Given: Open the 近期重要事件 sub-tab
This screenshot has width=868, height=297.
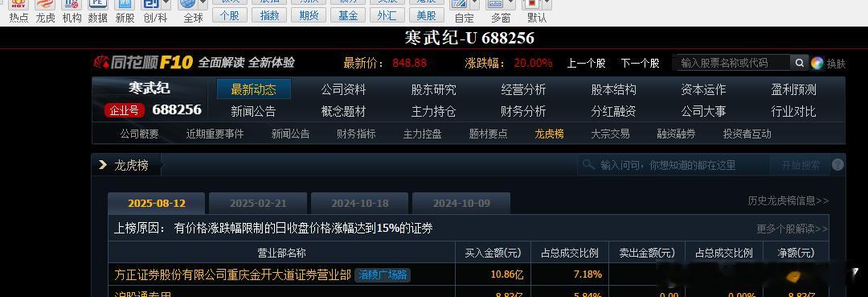Looking at the screenshot, I should [x=215, y=134].
